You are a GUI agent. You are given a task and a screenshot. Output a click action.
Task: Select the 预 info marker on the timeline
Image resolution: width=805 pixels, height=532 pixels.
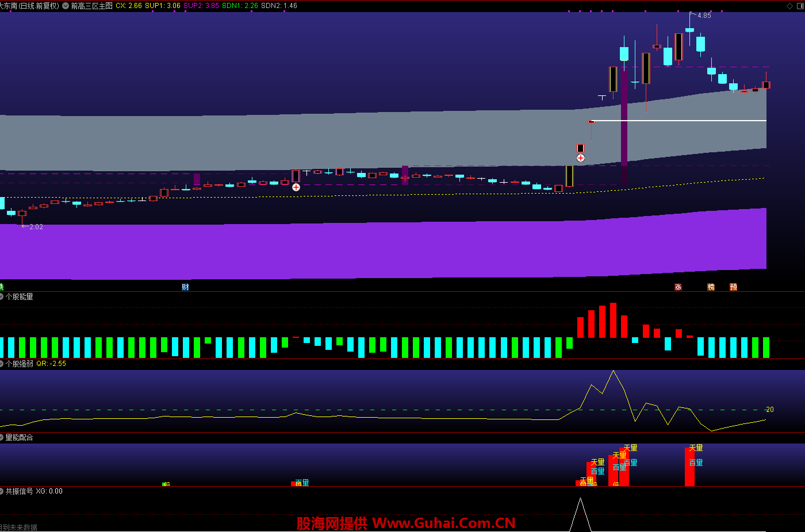pos(733,287)
